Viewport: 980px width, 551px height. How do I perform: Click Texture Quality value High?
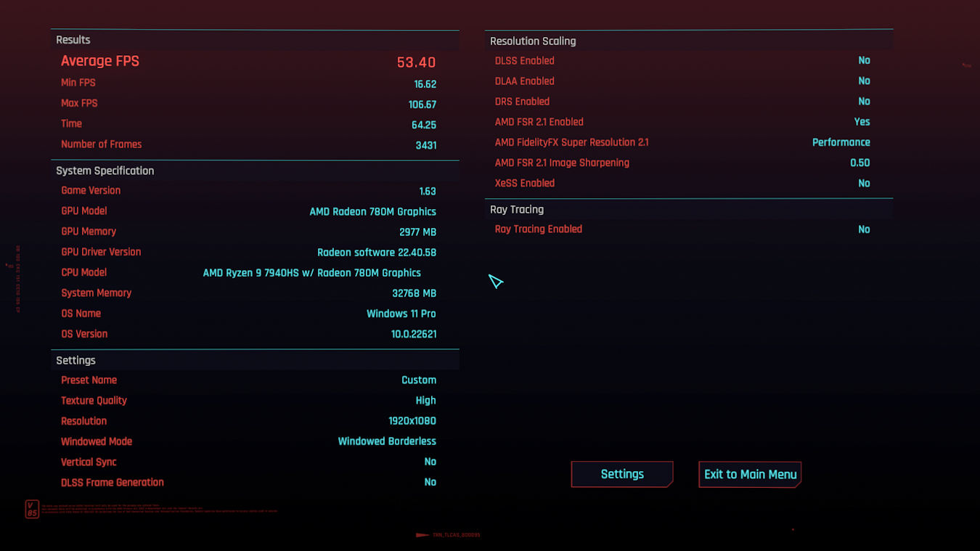[426, 401]
